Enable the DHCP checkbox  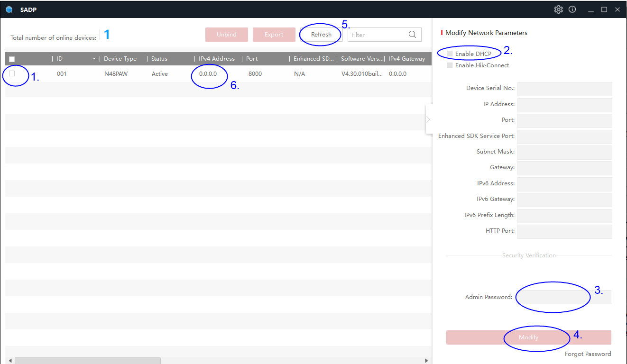[450, 54]
